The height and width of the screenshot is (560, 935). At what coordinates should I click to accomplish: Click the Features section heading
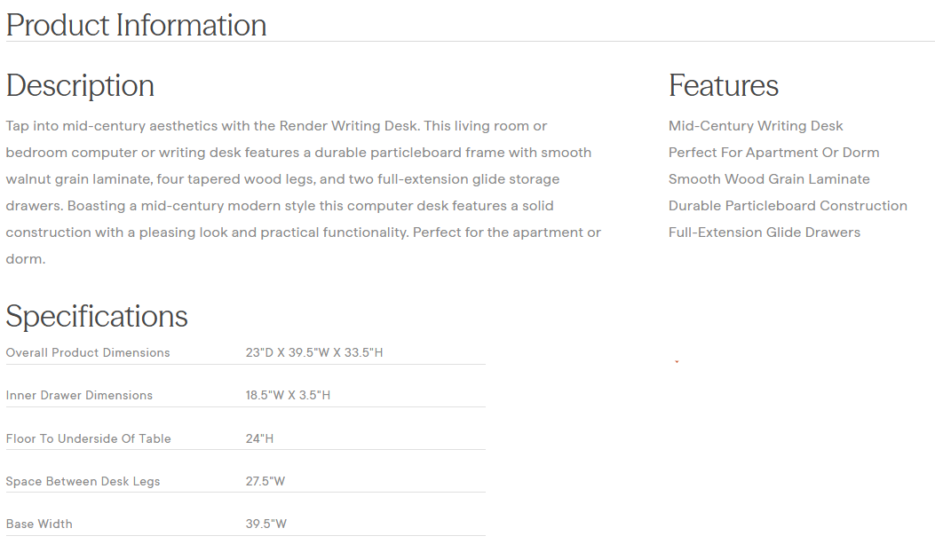coord(723,85)
